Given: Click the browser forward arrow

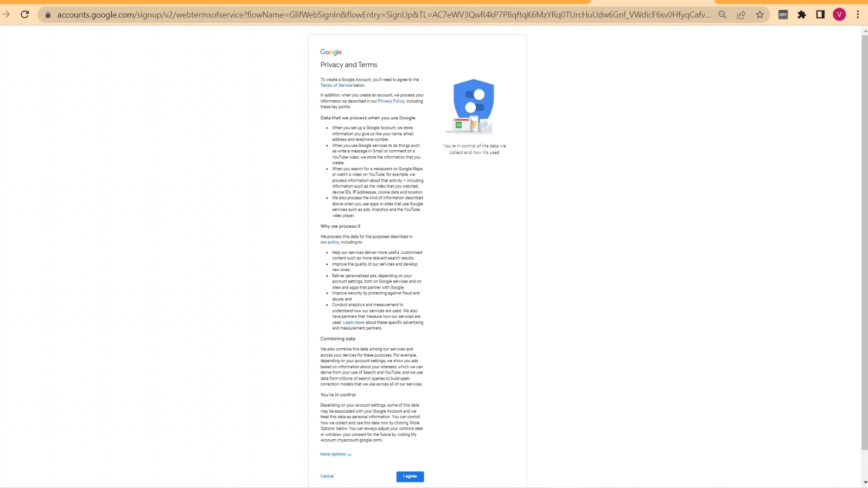Looking at the screenshot, I should [6, 15].
